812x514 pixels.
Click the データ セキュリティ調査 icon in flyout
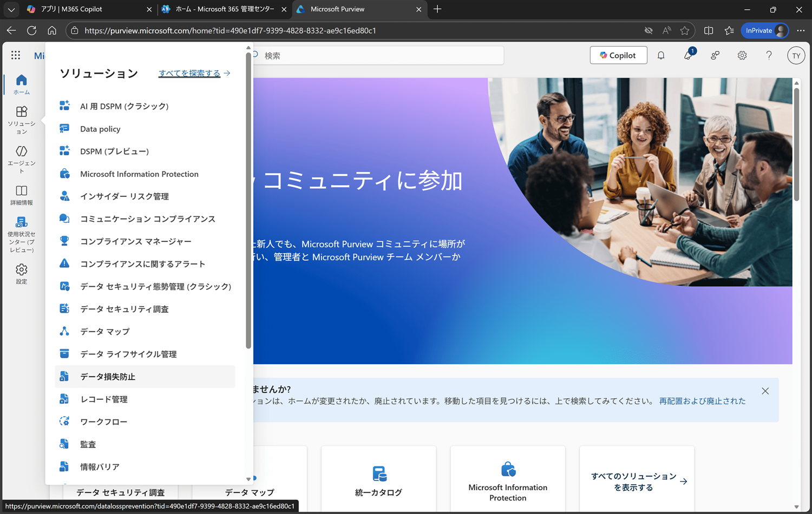click(64, 309)
